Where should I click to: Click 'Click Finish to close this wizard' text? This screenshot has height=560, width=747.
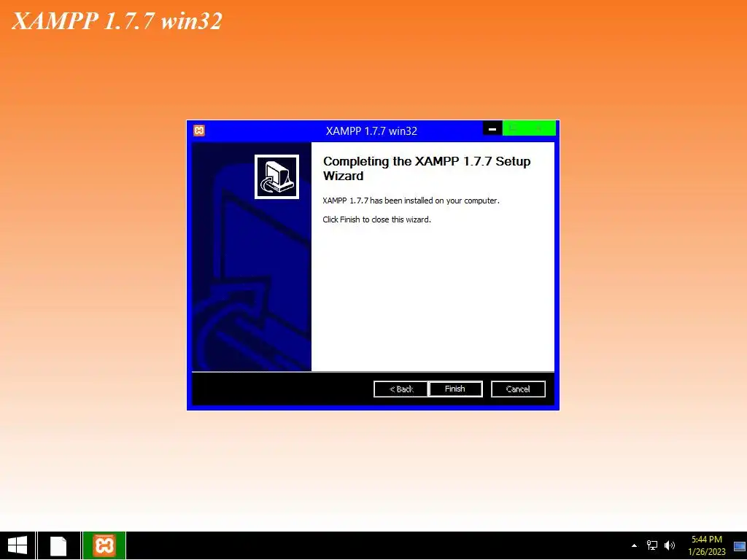tap(376, 219)
